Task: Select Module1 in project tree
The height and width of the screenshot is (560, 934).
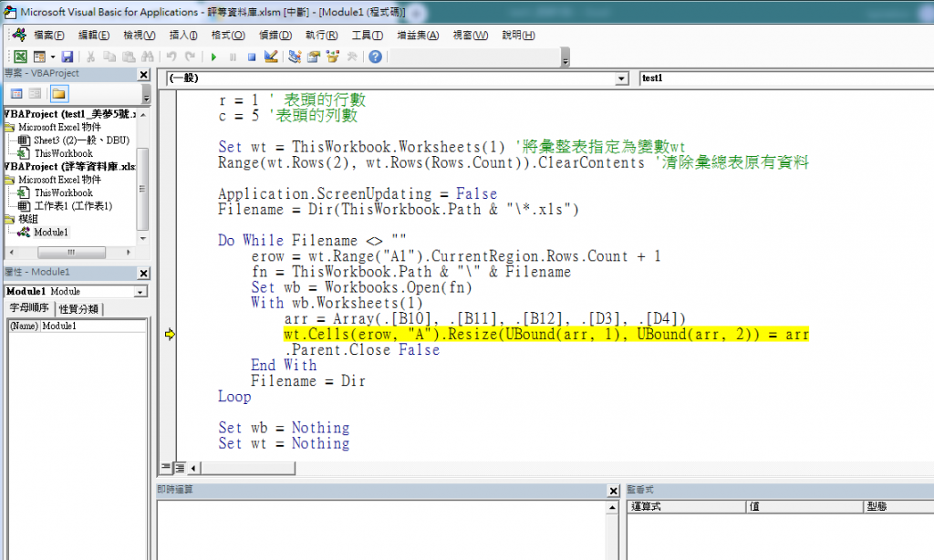Action: pyautogui.click(x=51, y=232)
